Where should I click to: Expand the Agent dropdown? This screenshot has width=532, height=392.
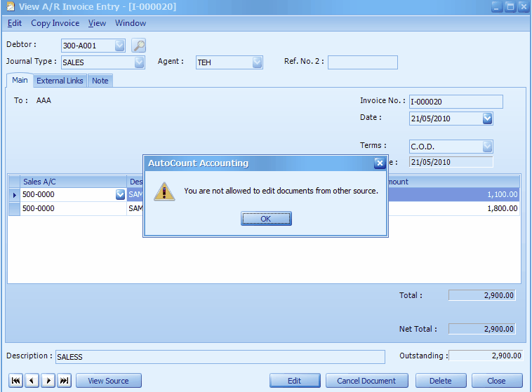(x=257, y=62)
